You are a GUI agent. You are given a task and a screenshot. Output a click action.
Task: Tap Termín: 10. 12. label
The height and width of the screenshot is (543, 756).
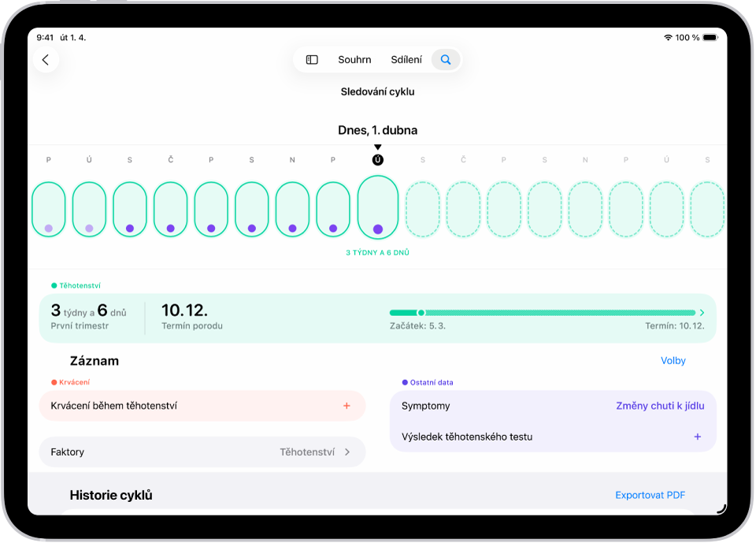point(675,326)
